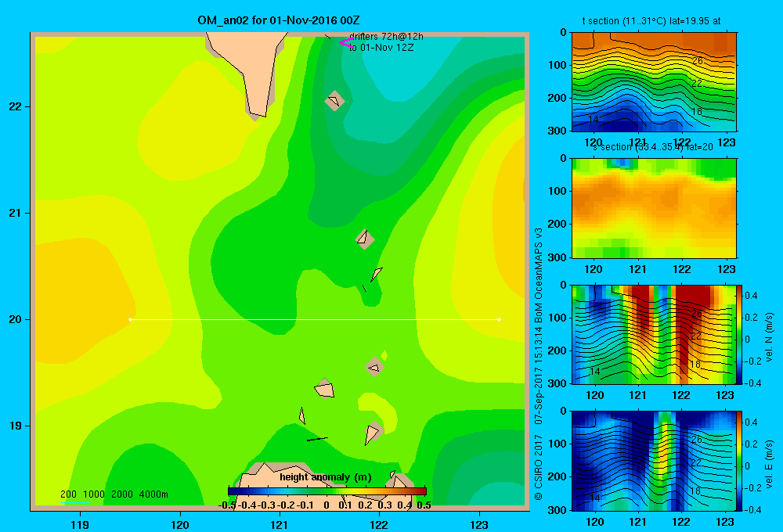
Task: Click the salinity section panel
Action: 654,208
